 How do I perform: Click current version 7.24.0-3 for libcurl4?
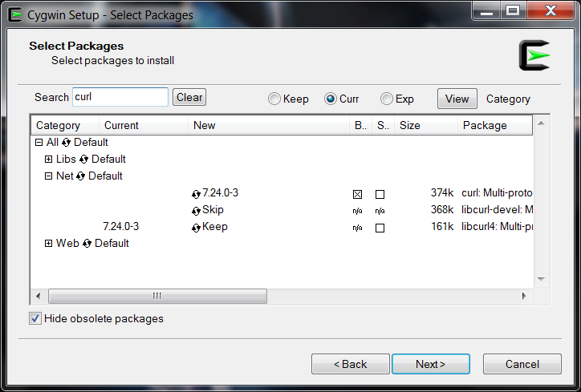[x=121, y=227]
